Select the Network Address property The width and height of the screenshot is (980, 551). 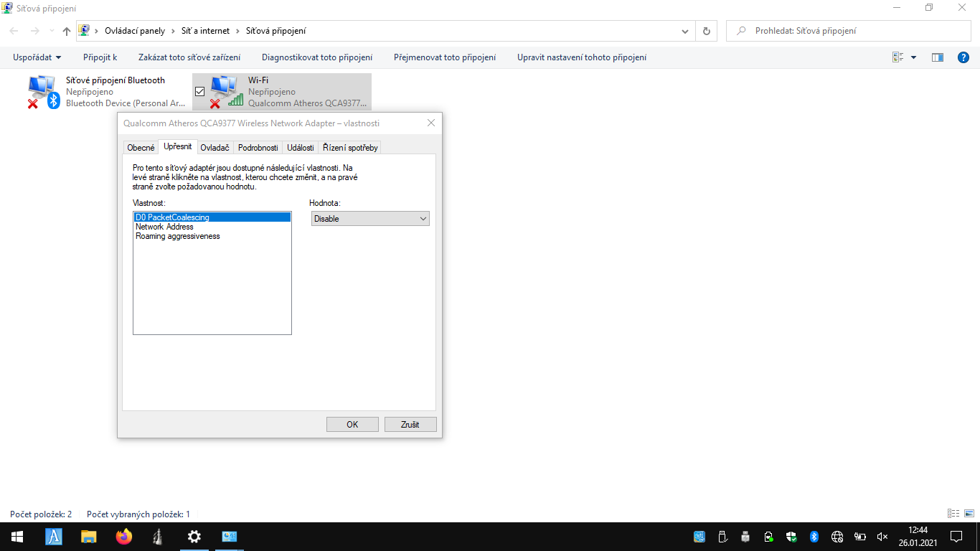(212, 227)
